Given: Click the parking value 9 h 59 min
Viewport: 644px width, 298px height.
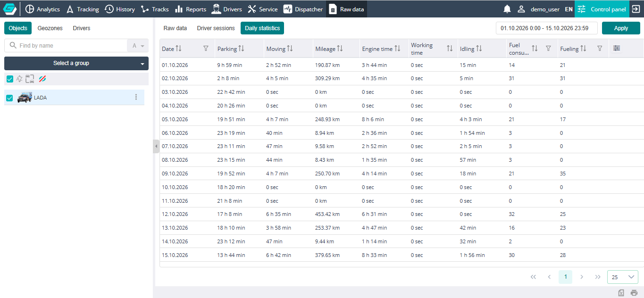Looking at the screenshot, I should 230,65.
